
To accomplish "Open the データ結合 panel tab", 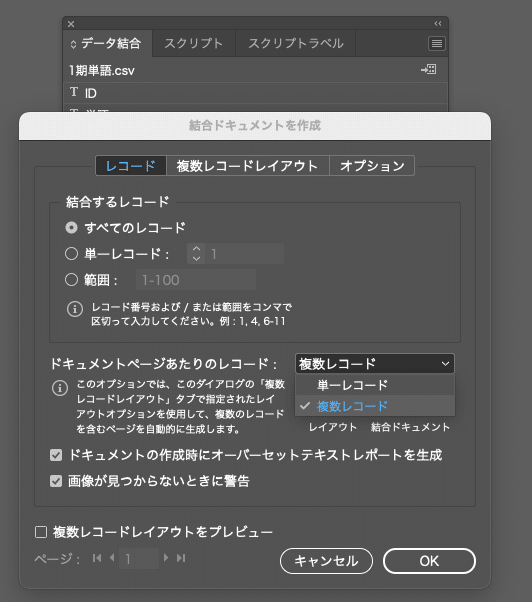I will coord(108,43).
